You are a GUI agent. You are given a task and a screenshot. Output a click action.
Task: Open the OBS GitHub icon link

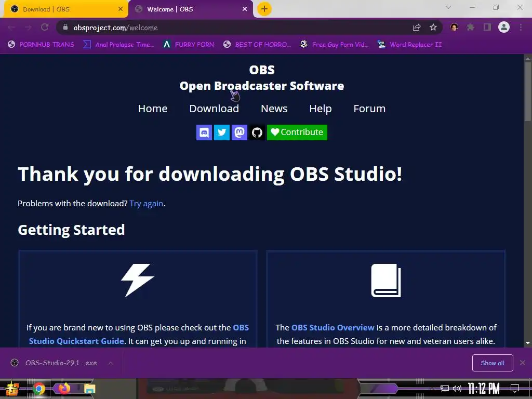coord(257,132)
